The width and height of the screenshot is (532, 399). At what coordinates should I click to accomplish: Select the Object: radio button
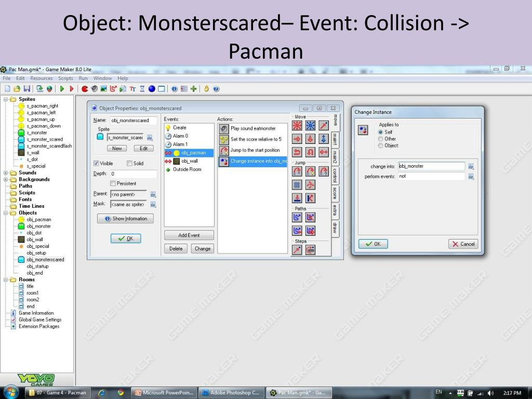[380, 145]
